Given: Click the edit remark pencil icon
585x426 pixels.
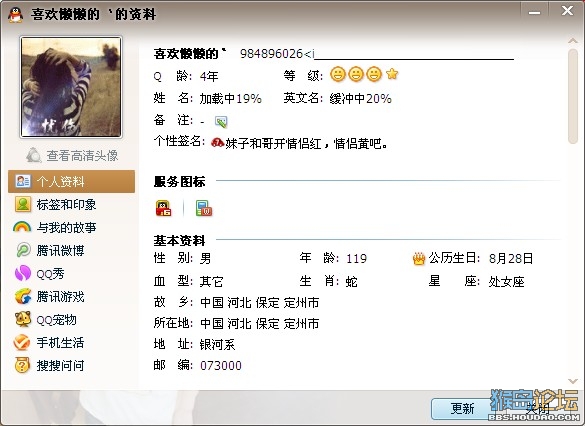Looking at the screenshot, I should 221,122.
